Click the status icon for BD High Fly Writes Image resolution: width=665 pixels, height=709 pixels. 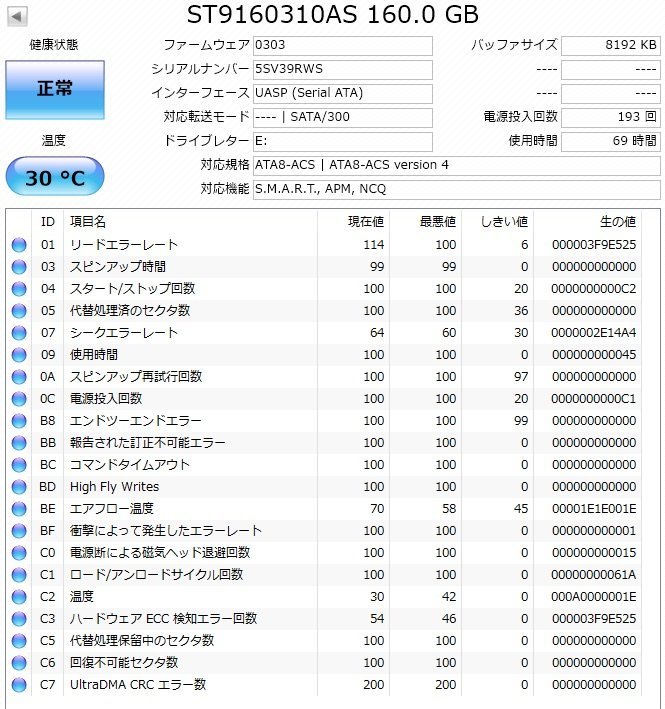point(19,487)
